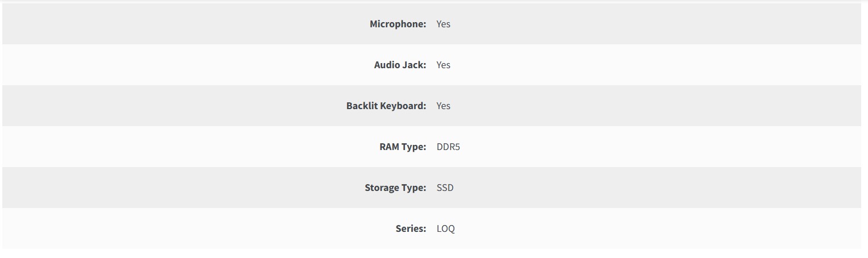Click the Yes value beside Microphone
The image size is (868, 258).
pos(443,24)
